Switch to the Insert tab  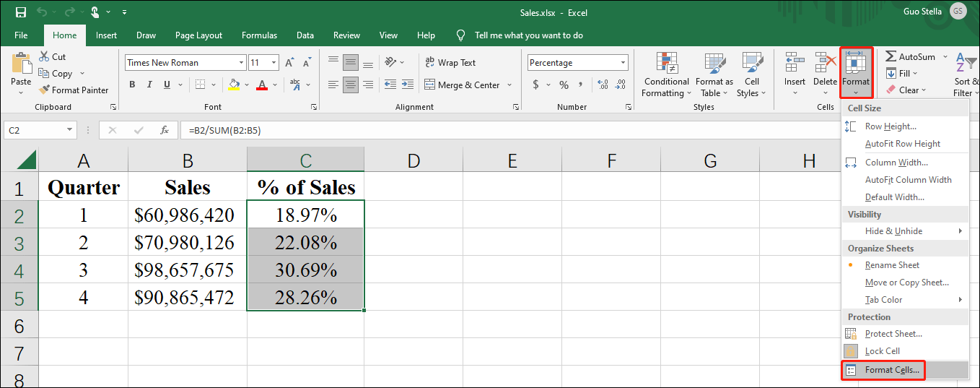[106, 35]
